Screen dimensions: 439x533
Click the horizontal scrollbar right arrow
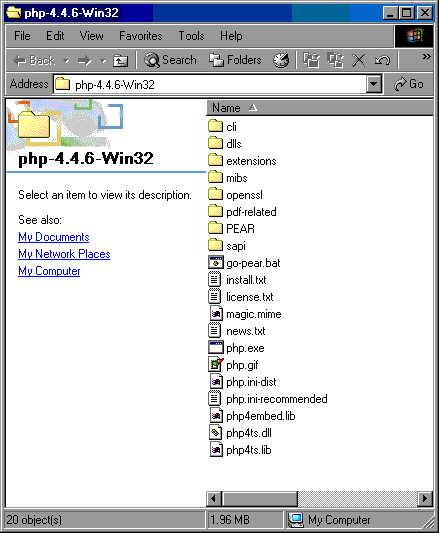pos(425,499)
